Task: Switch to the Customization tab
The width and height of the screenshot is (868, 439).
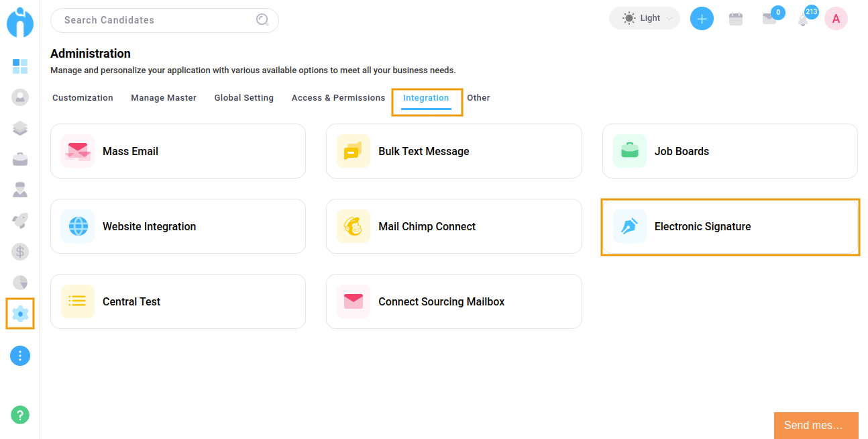Action: pos(83,98)
